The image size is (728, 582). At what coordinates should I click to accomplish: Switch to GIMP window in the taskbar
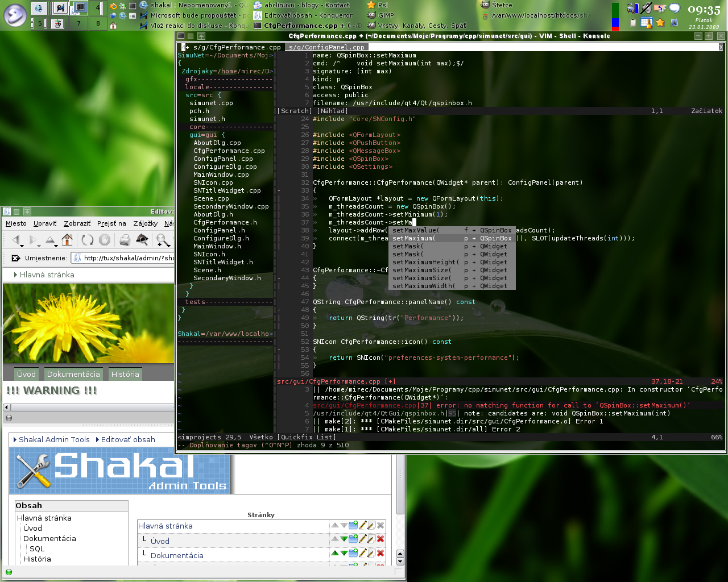[x=380, y=15]
